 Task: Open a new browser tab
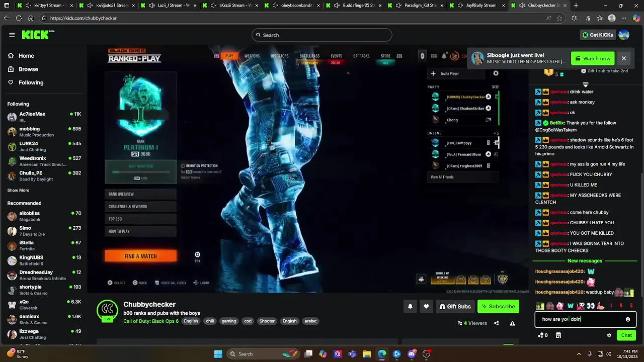(576, 6)
